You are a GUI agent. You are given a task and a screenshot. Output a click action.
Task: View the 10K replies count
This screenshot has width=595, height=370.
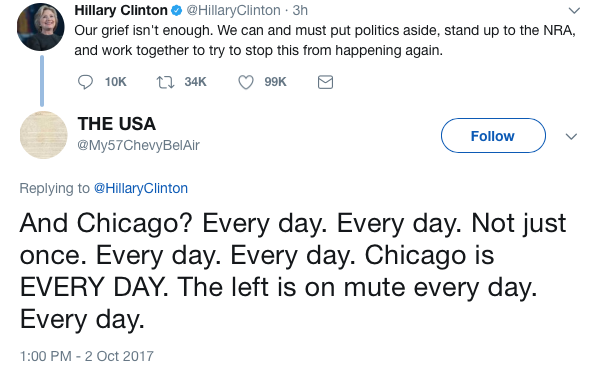click(x=116, y=82)
